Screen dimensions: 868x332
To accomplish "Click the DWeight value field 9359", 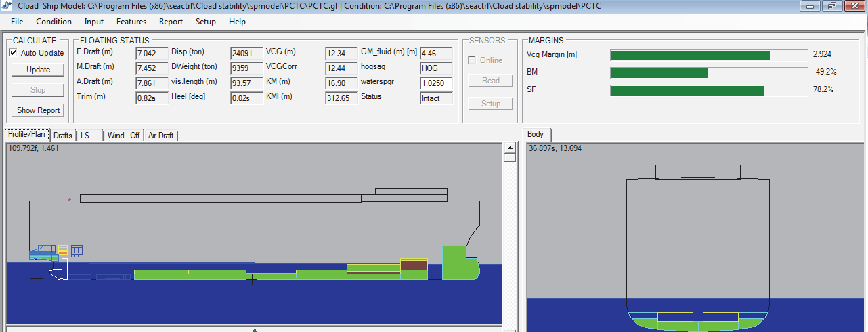I will click(x=246, y=68).
